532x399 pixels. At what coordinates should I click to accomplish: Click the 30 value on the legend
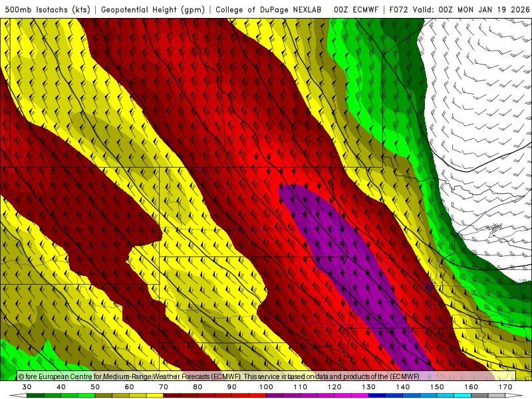(27, 387)
